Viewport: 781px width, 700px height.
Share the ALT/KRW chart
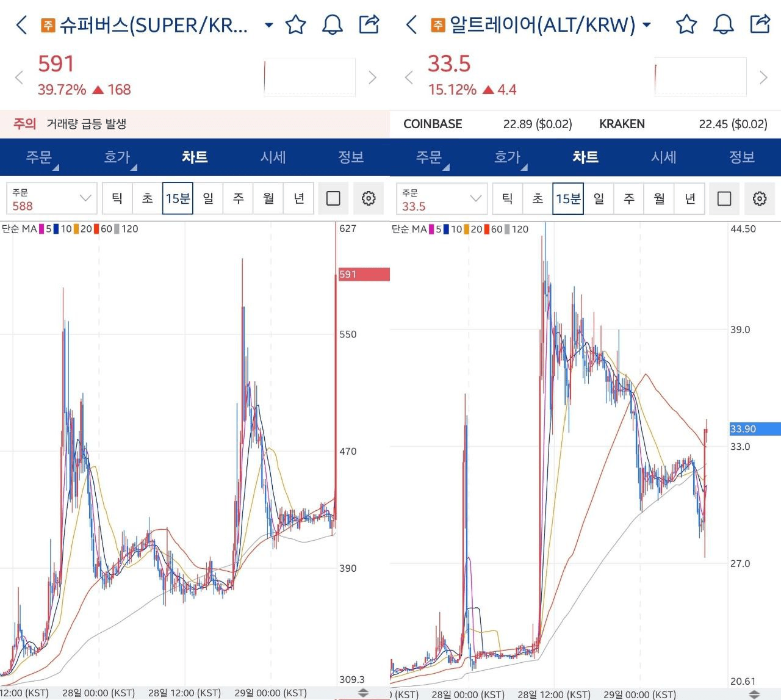pyautogui.click(x=760, y=24)
